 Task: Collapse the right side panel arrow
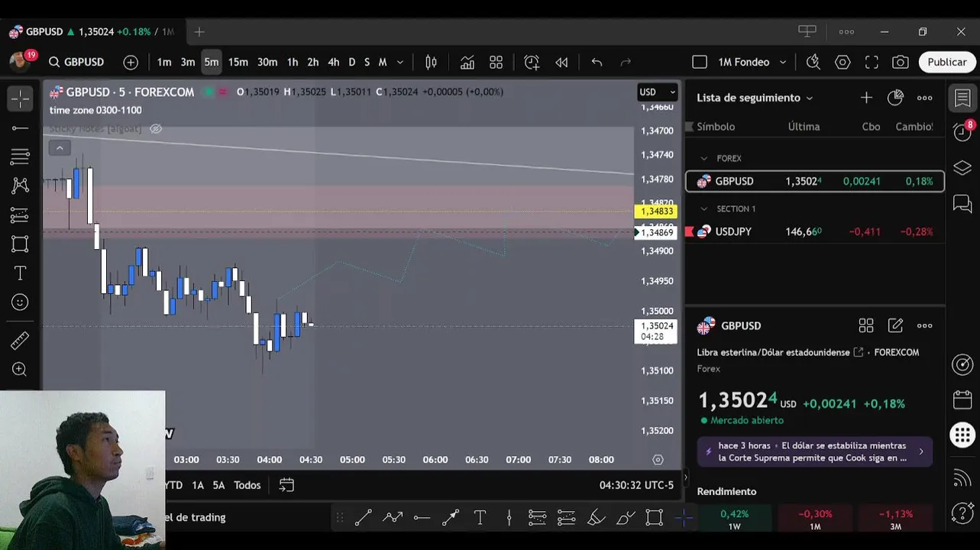684,477
